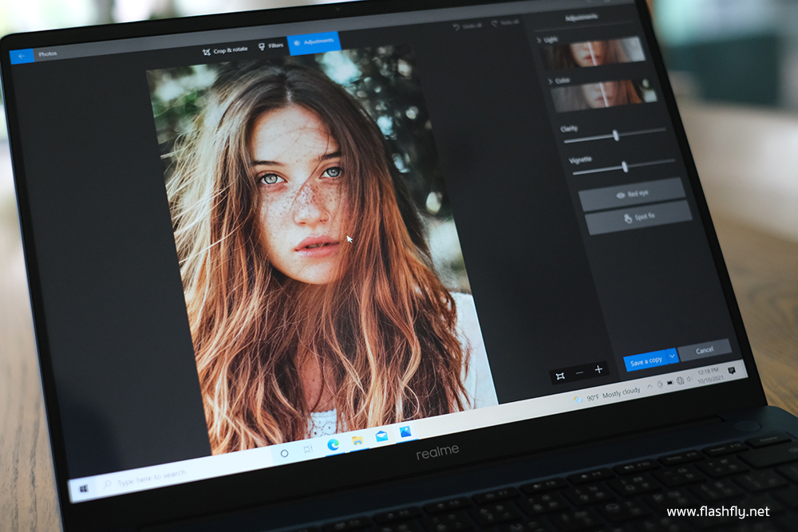The width and height of the screenshot is (798, 532).
Task: Open File Explorer from the taskbar
Action: [358, 440]
